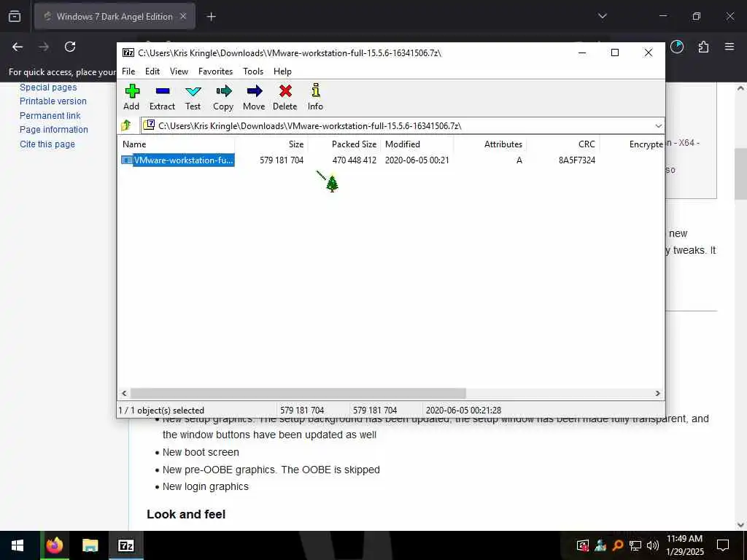Open File Explorer from the taskbar
747x560 pixels.
pos(90,545)
